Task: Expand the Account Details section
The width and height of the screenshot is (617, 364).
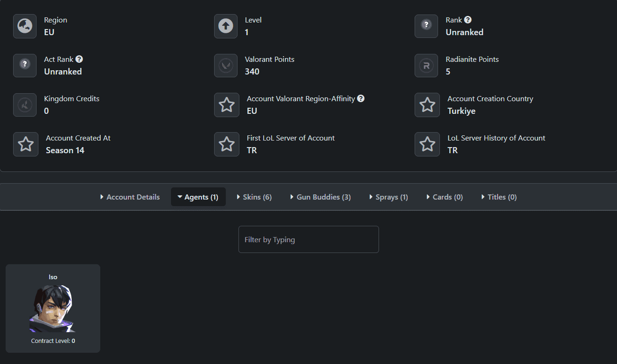Action: (130, 197)
